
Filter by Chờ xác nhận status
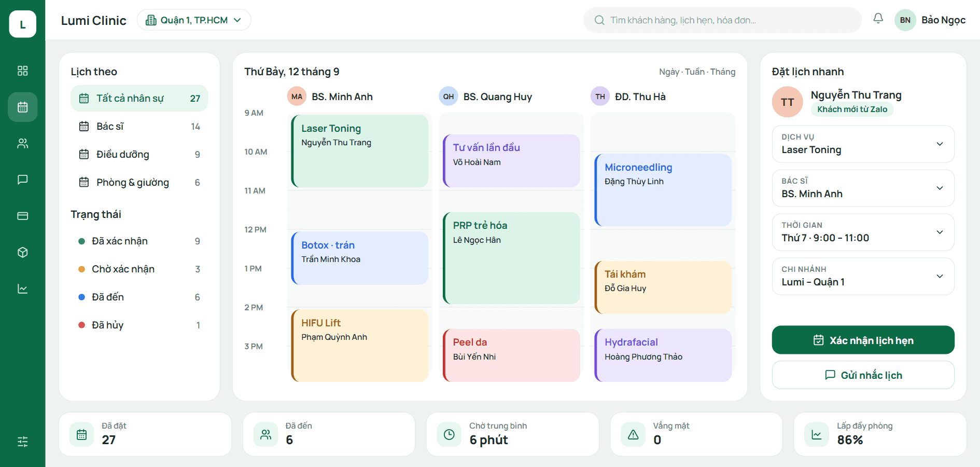139,269
